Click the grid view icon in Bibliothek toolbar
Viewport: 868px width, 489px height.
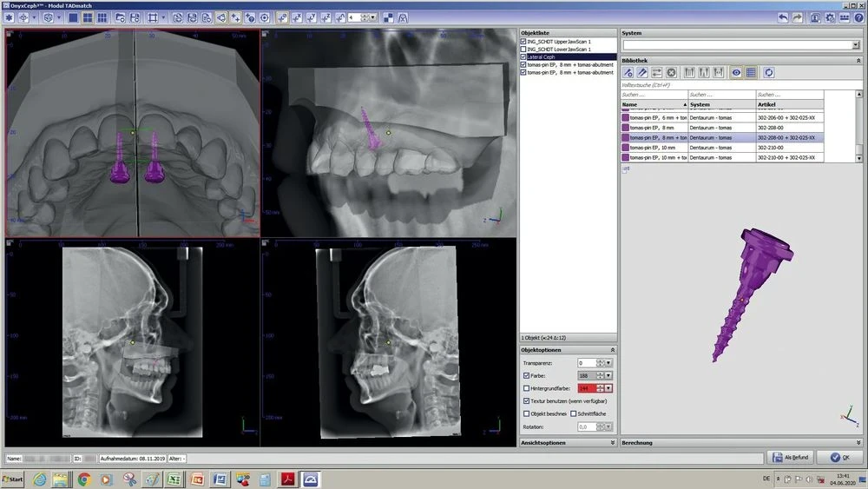pyautogui.click(x=751, y=73)
